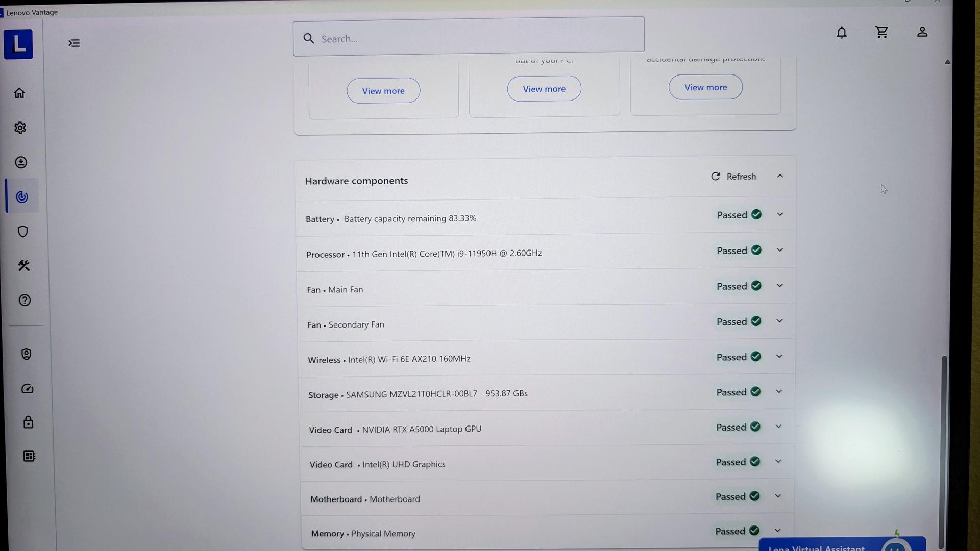The height and width of the screenshot is (551, 980).
Task: Click the Lenovo Vantage window title
Action: [32, 12]
